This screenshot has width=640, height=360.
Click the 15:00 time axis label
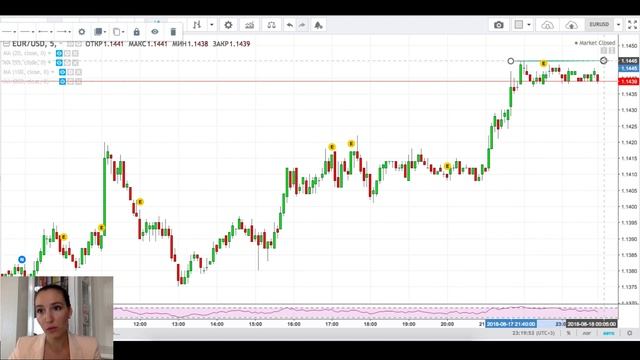(255, 324)
